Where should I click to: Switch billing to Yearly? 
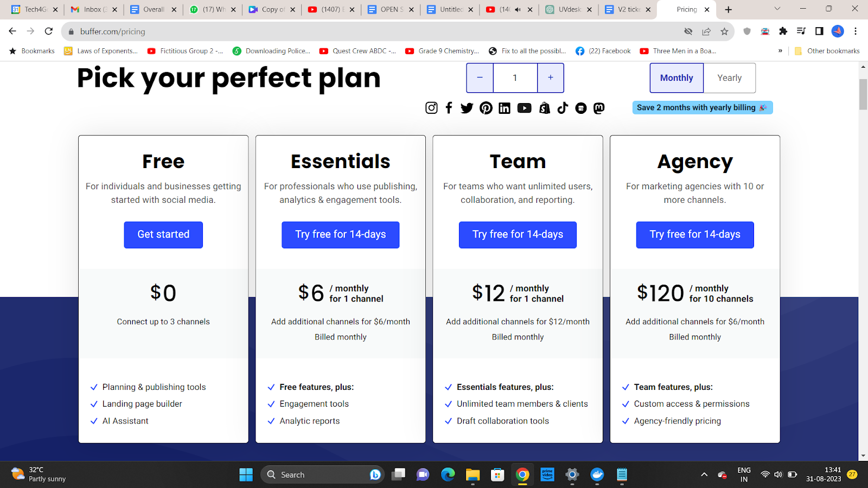[729, 78]
